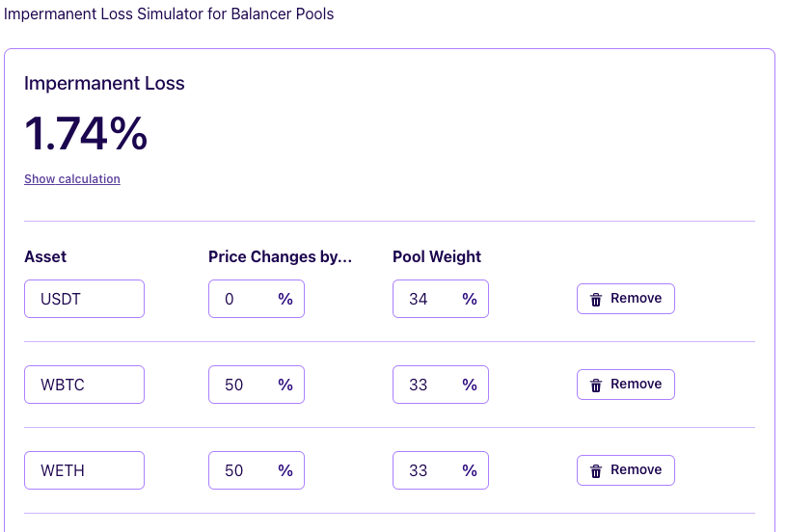Select the WBTC asset name field

point(84,385)
